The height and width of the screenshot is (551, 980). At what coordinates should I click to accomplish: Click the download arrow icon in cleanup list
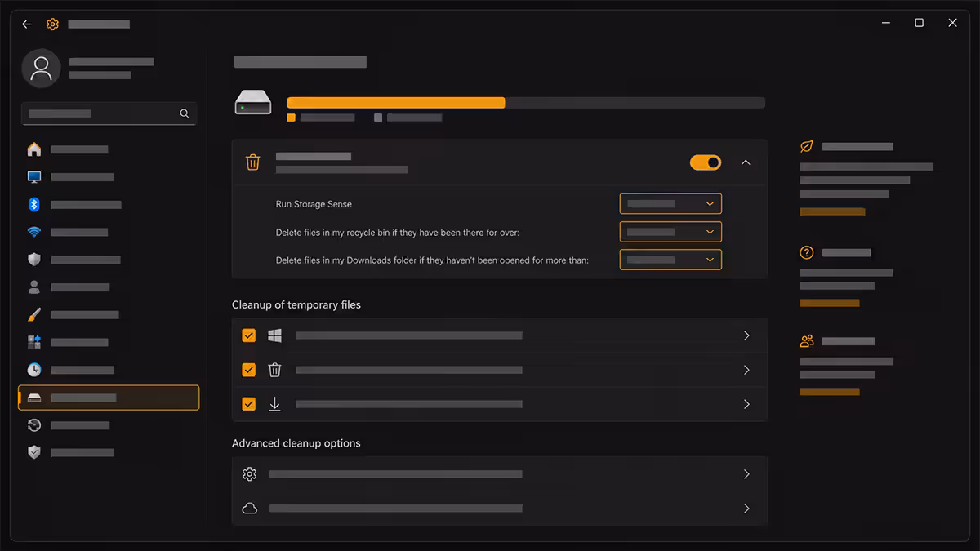[x=275, y=404]
